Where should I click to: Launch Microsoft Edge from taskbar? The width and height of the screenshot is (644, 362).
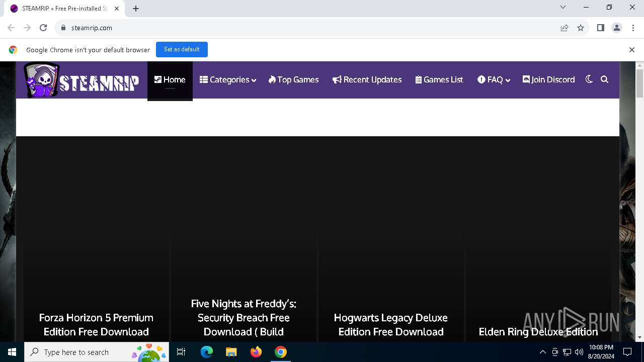(x=207, y=352)
